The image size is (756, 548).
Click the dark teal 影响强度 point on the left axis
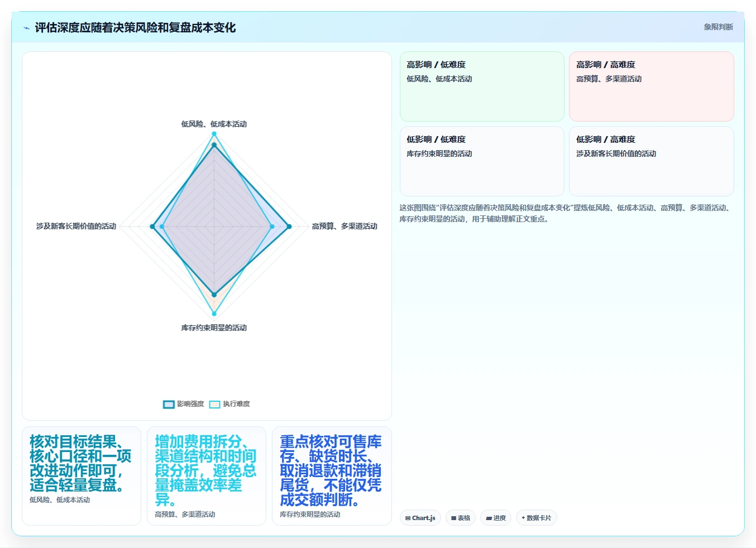tap(152, 227)
